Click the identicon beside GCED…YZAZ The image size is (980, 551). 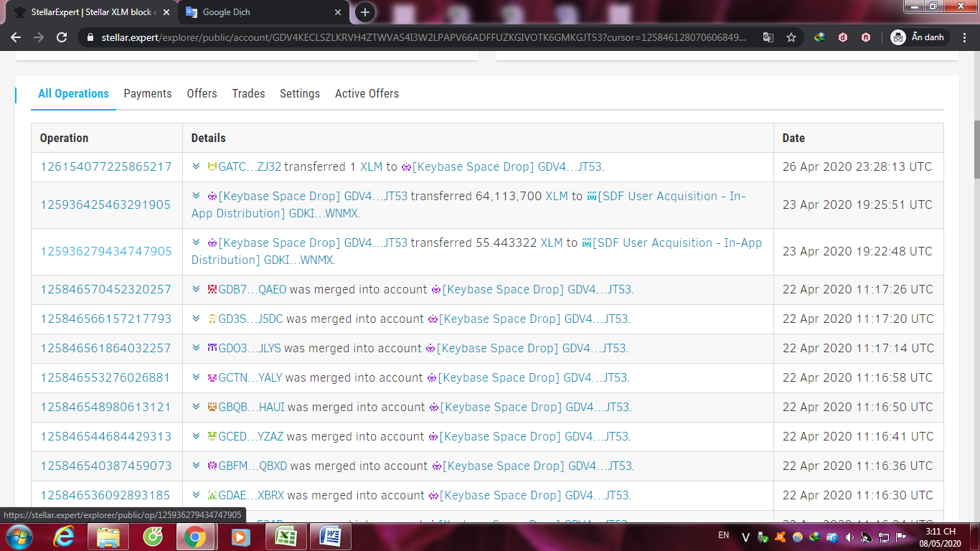point(212,436)
